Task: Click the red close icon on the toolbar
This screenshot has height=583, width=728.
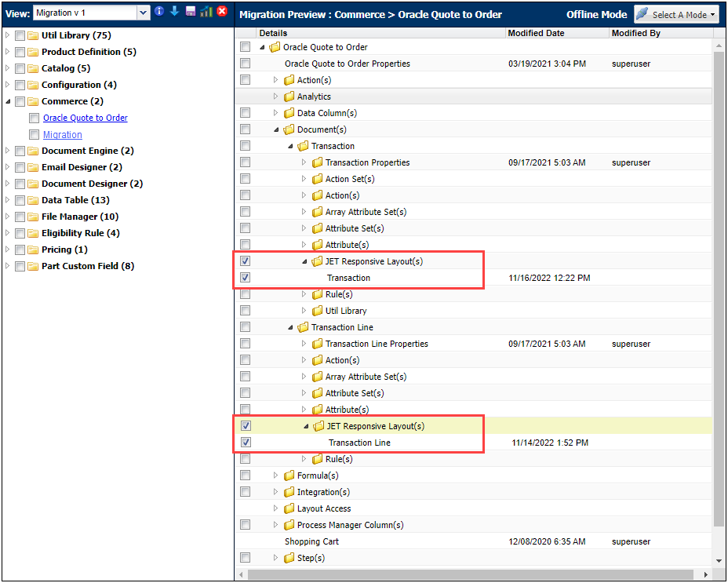Action: (221, 13)
